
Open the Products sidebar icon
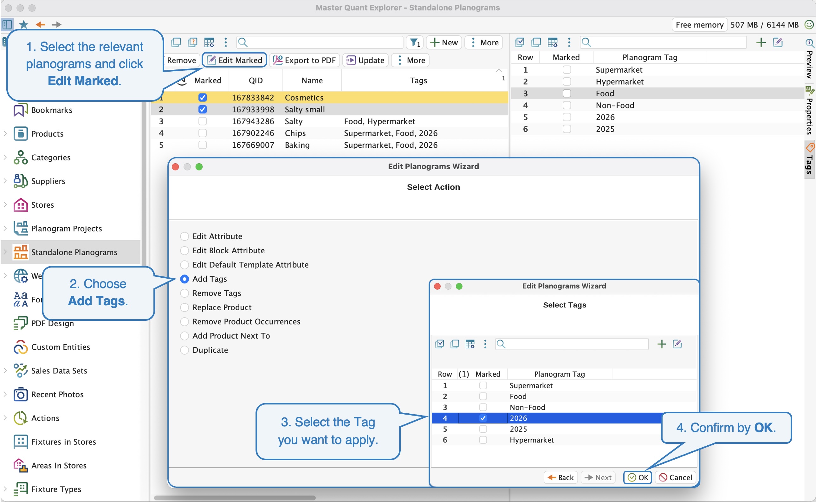(20, 134)
